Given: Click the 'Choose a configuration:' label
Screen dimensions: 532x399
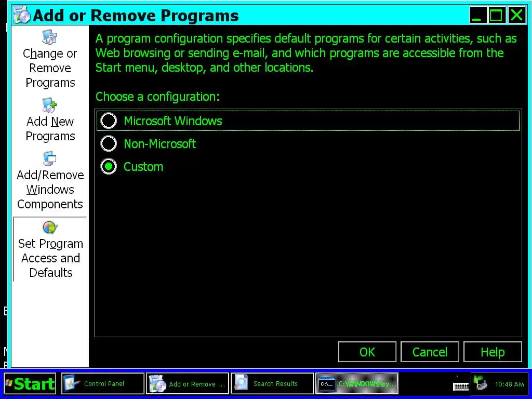Looking at the screenshot, I should point(157,97).
